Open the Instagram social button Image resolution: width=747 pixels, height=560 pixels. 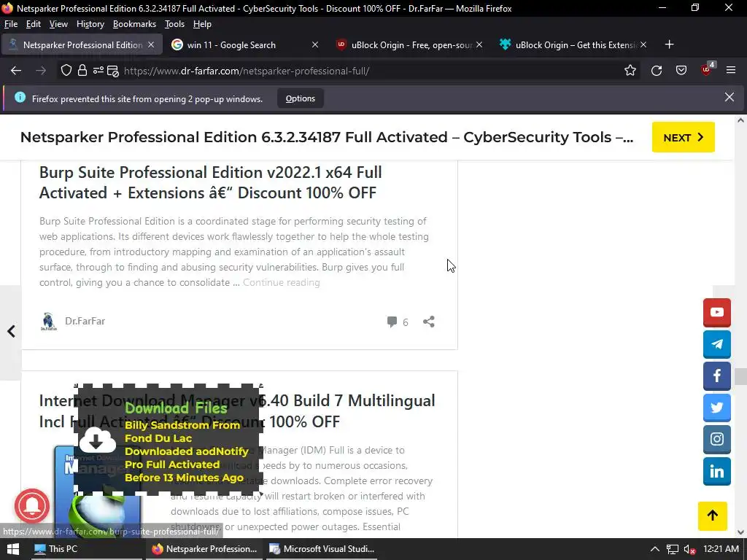coord(716,439)
